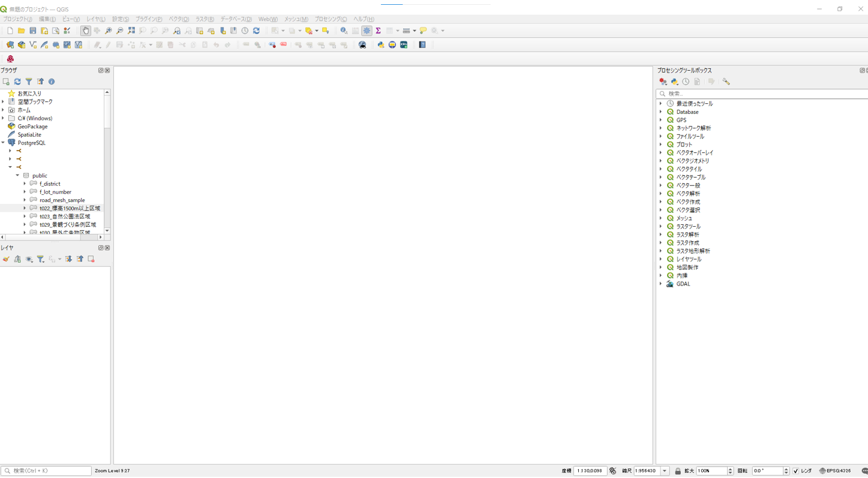Click the Refresh map canvas icon
Image resolution: width=868 pixels, height=478 pixels.
(x=256, y=31)
